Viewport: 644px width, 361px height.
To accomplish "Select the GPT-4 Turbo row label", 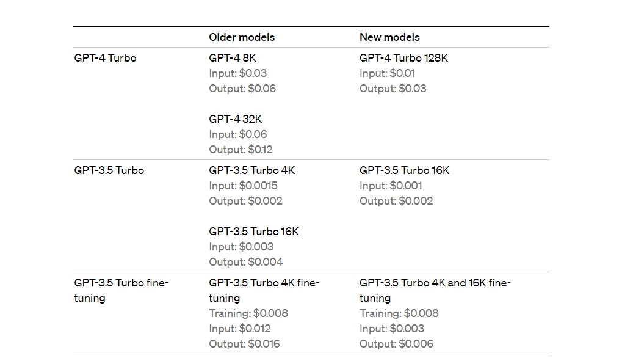I will 105,58.
